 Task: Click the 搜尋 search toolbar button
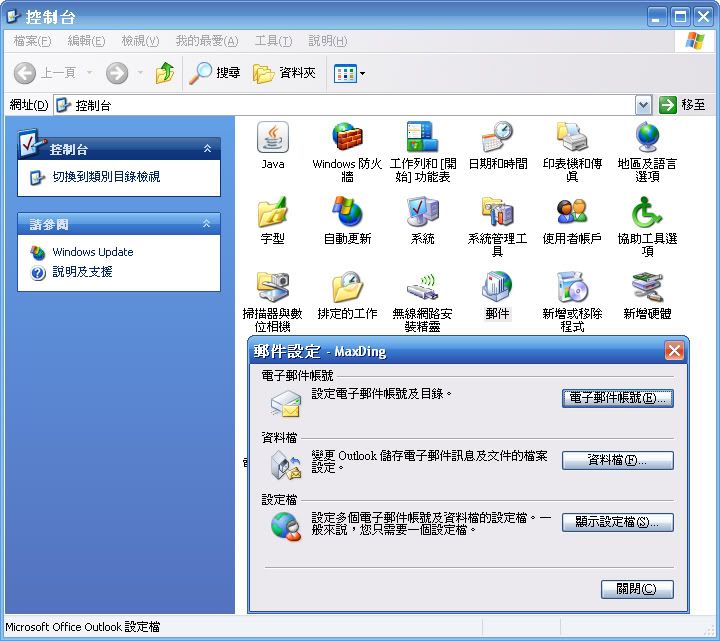(214, 73)
